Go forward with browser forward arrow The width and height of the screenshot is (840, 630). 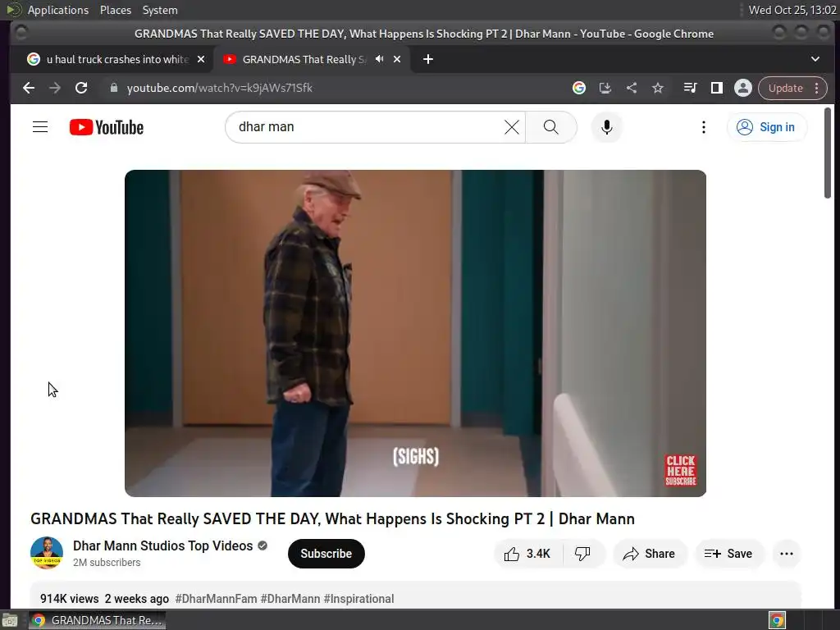click(x=55, y=88)
